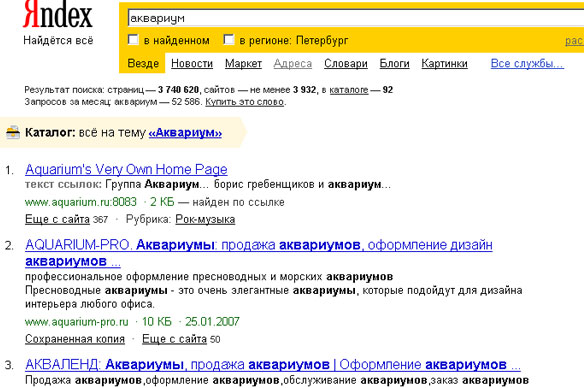Open 'Aquarium's Very Own Home Page' result
The width and height of the screenshot is (584, 388).
click(x=126, y=169)
